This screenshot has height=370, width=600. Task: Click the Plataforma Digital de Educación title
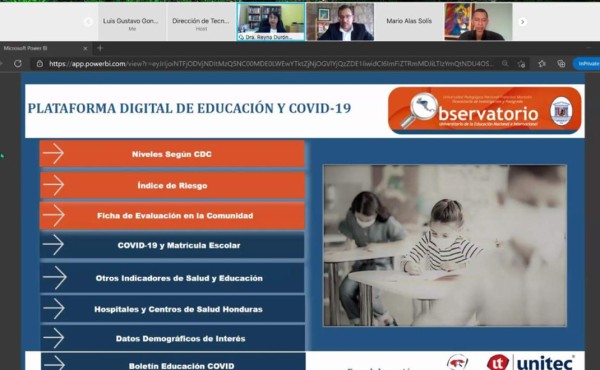coord(189,108)
